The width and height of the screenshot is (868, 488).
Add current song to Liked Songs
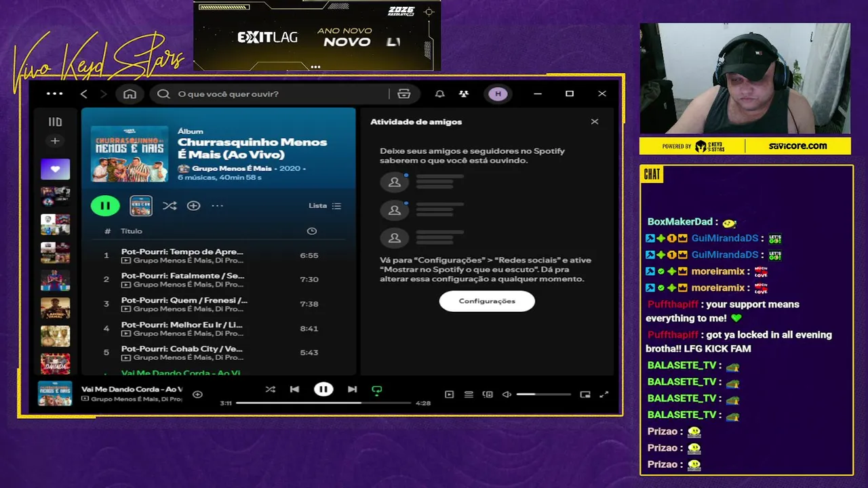click(197, 394)
